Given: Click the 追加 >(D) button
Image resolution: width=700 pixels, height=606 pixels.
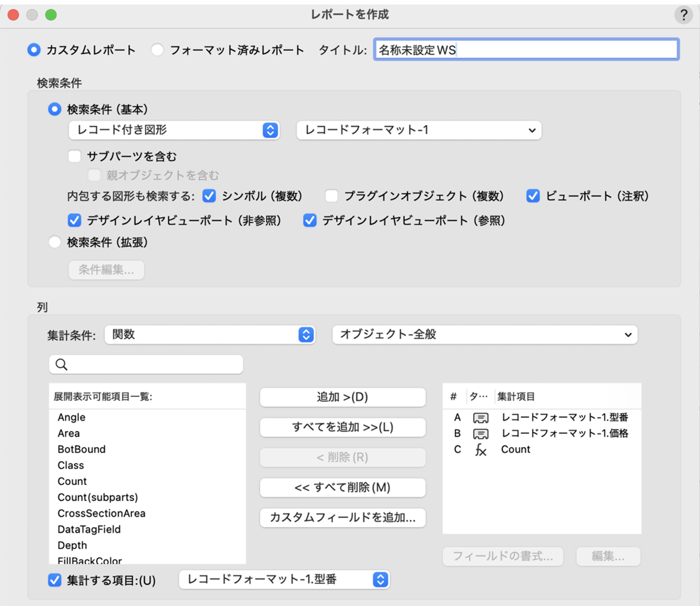Looking at the screenshot, I should (342, 397).
